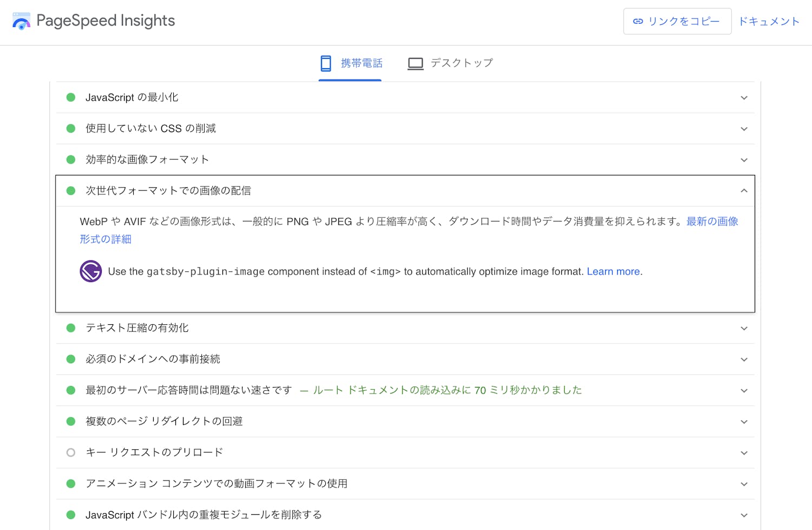This screenshot has height=530, width=812.
Task: Click the link icon in リンクをコピー button
Action: point(638,22)
